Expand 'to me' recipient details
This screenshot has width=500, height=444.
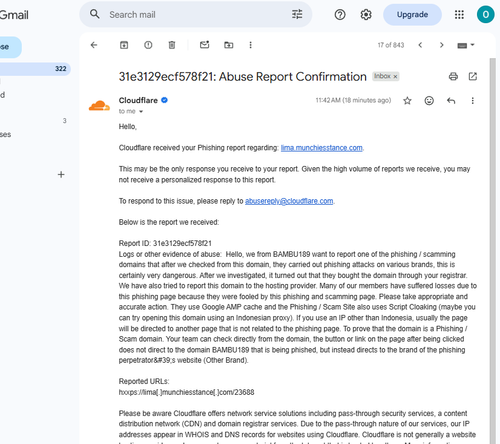(x=141, y=112)
